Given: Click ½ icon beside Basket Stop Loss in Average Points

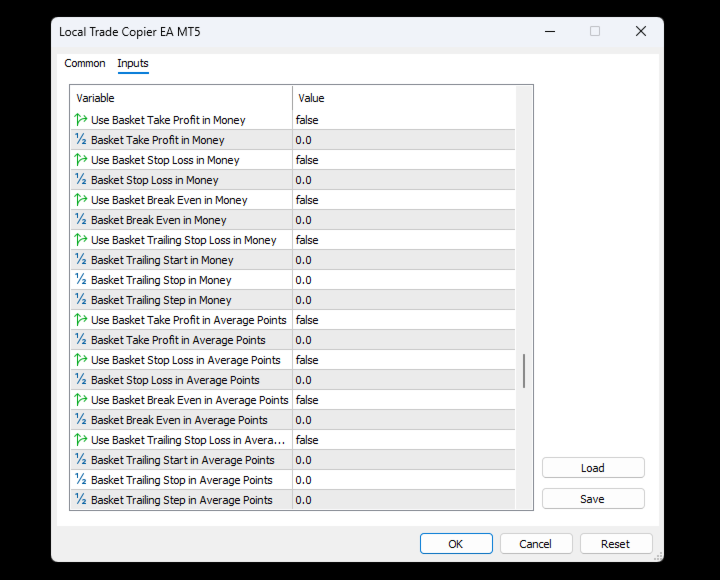Looking at the screenshot, I should pos(81,379).
